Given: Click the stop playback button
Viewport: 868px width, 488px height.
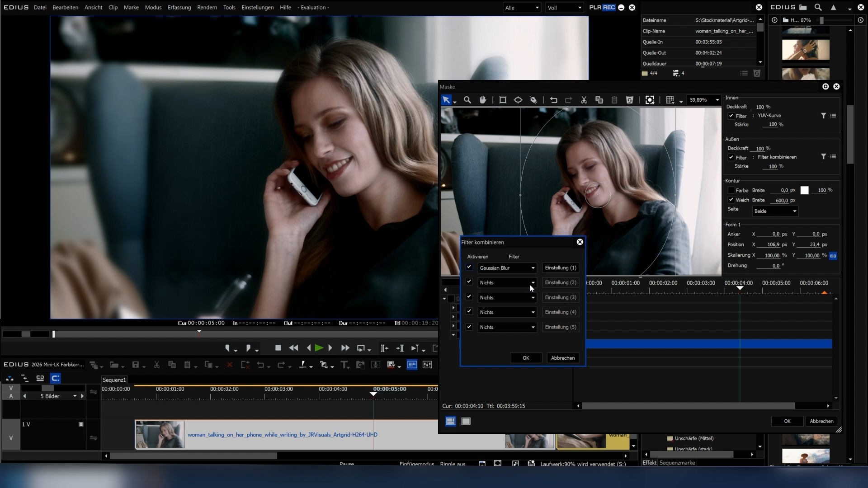Looking at the screenshot, I should coord(278,348).
